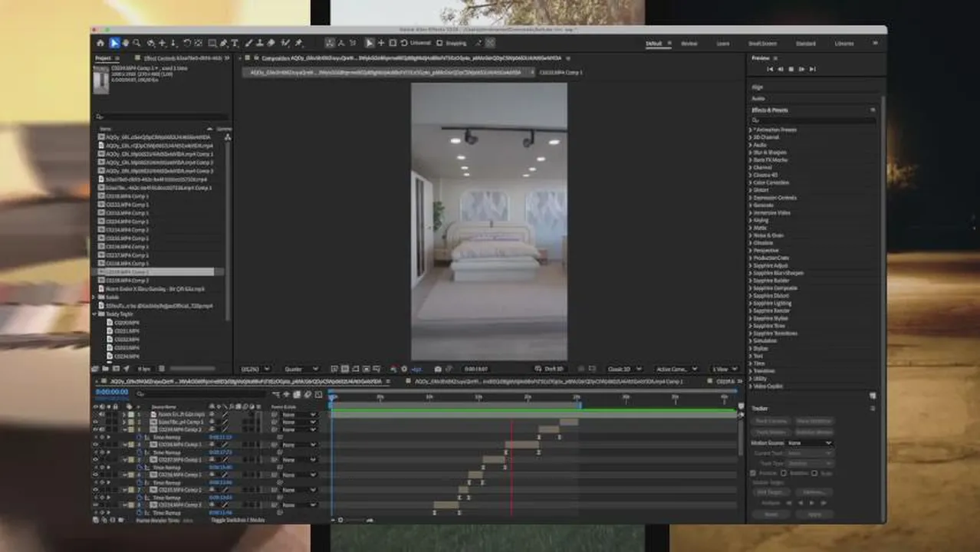
Task: Hide timeline layer 8 with its eye icon
Action: pos(96,504)
